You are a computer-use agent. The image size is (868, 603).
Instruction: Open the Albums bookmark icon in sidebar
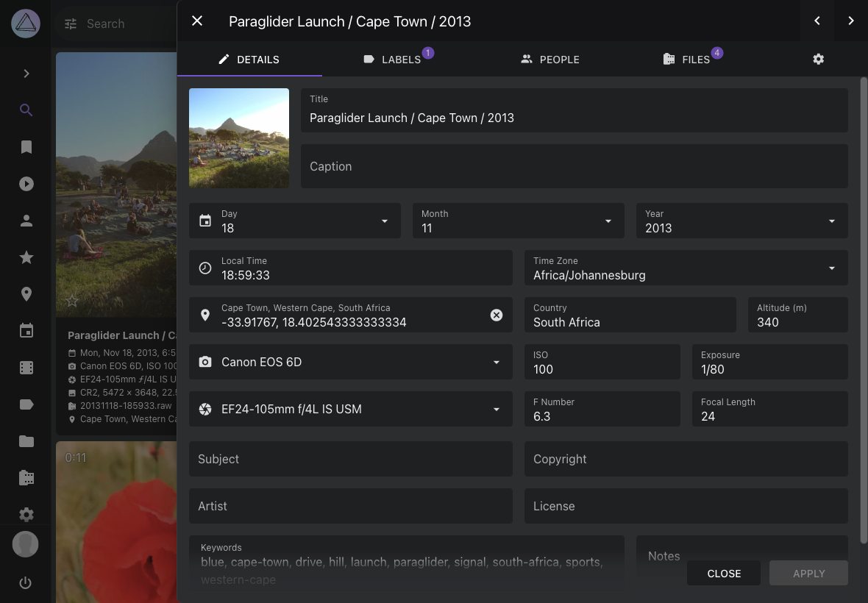26,147
